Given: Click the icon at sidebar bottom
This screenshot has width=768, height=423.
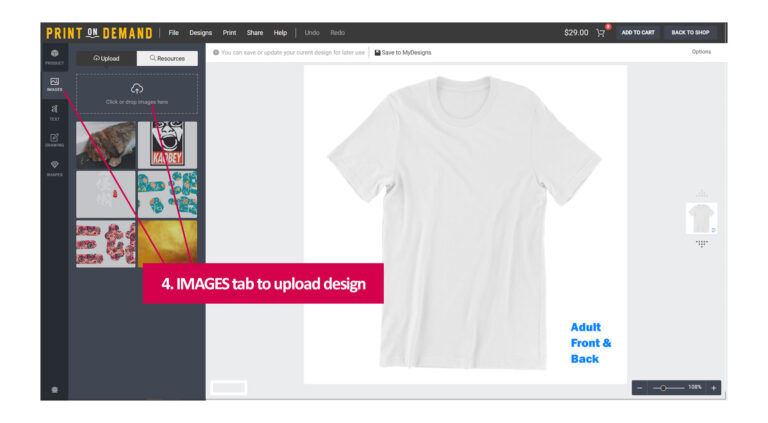Looking at the screenshot, I should click(x=54, y=389).
